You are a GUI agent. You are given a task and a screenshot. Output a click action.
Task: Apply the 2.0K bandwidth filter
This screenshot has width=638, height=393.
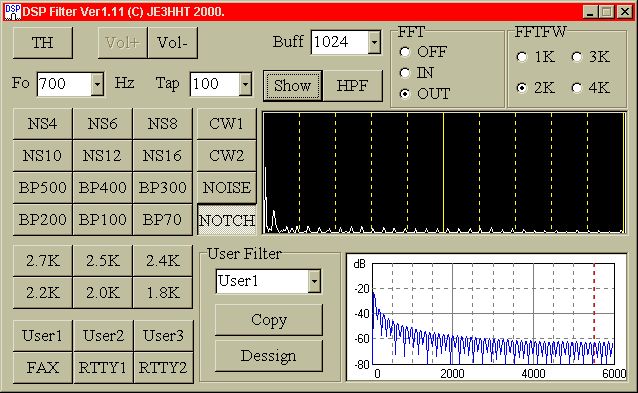point(103,293)
